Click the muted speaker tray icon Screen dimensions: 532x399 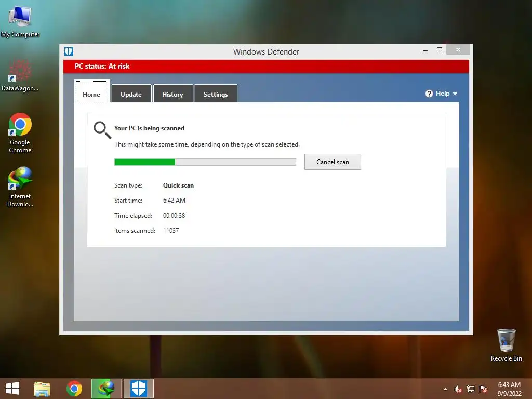click(x=458, y=389)
